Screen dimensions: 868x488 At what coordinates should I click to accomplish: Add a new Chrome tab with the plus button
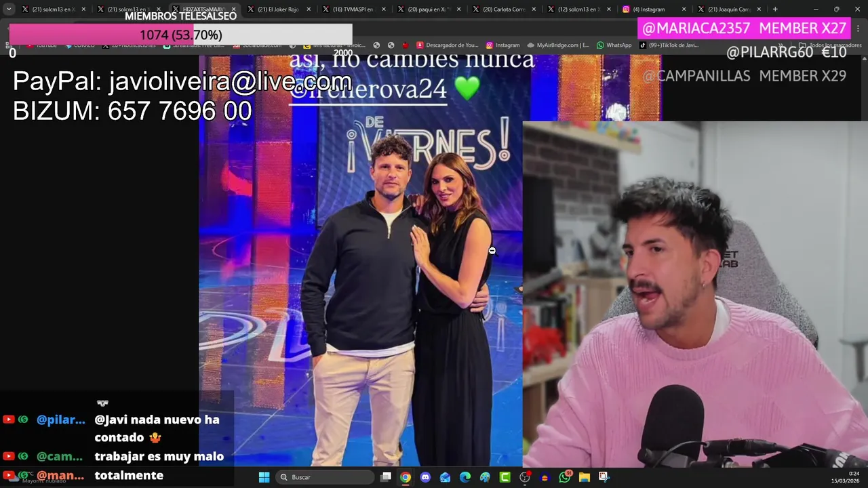pyautogui.click(x=775, y=9)
